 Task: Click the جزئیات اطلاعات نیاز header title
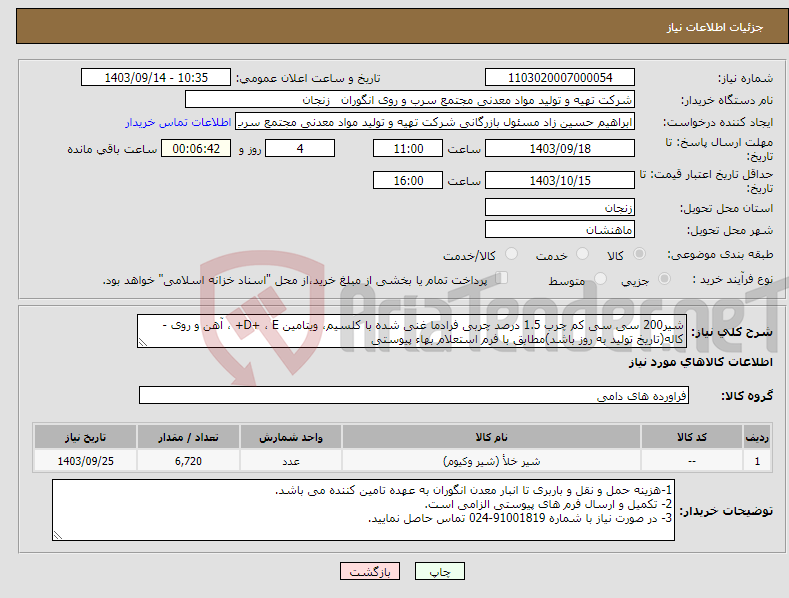pos(715,27)
